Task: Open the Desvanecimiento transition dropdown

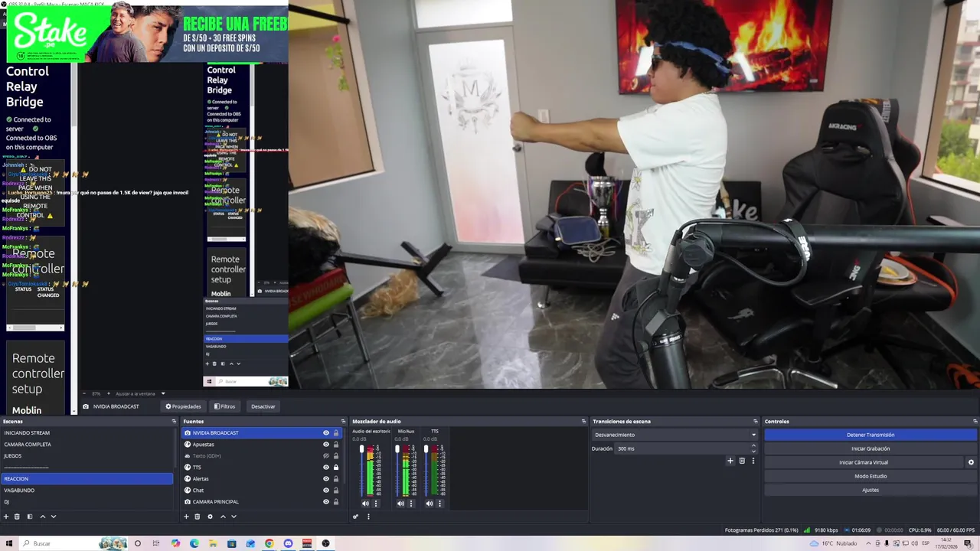Action: pyautogui.click(x=675, y=435)
